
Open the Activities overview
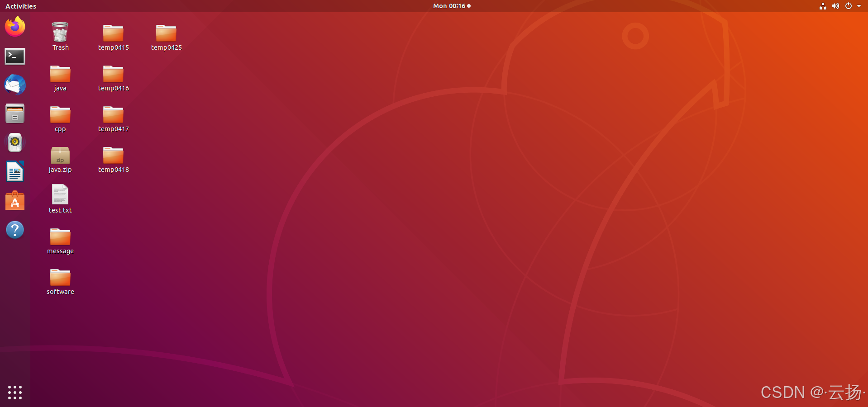click(21, 6)
